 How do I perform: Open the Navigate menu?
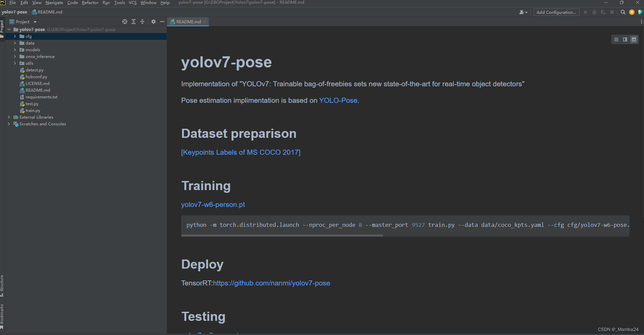coord(54,3)
